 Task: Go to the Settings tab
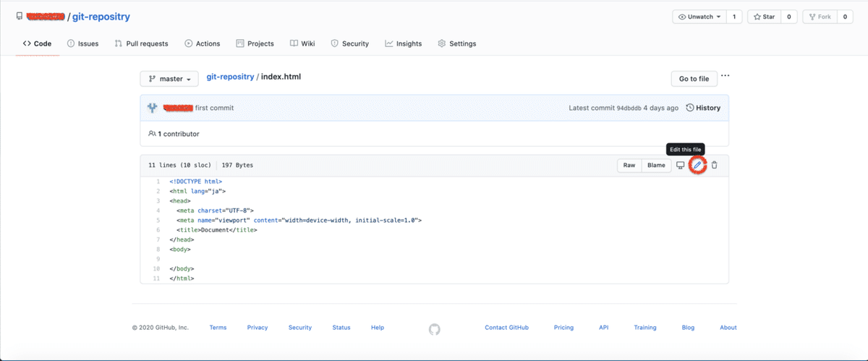(x=457, y=43)
